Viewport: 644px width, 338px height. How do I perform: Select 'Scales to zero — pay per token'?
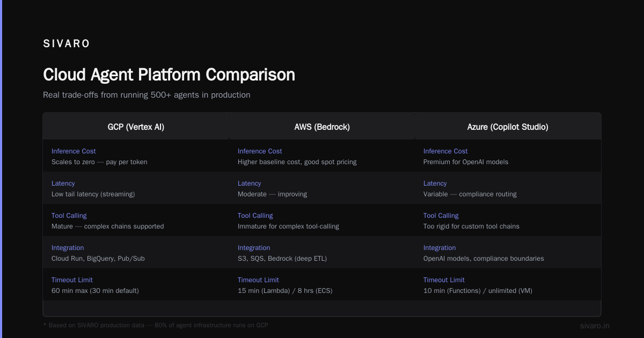pos(99,162)
